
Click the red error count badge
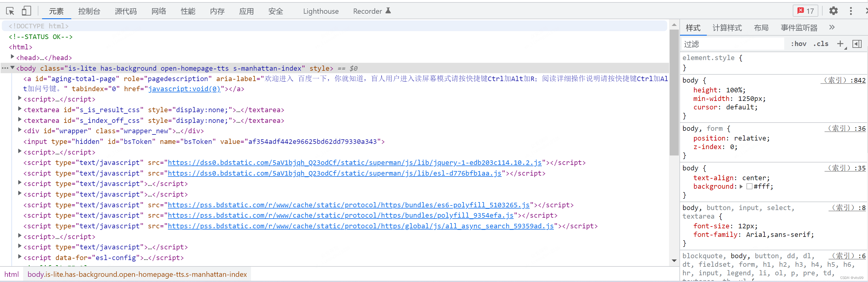pos(806,11)
